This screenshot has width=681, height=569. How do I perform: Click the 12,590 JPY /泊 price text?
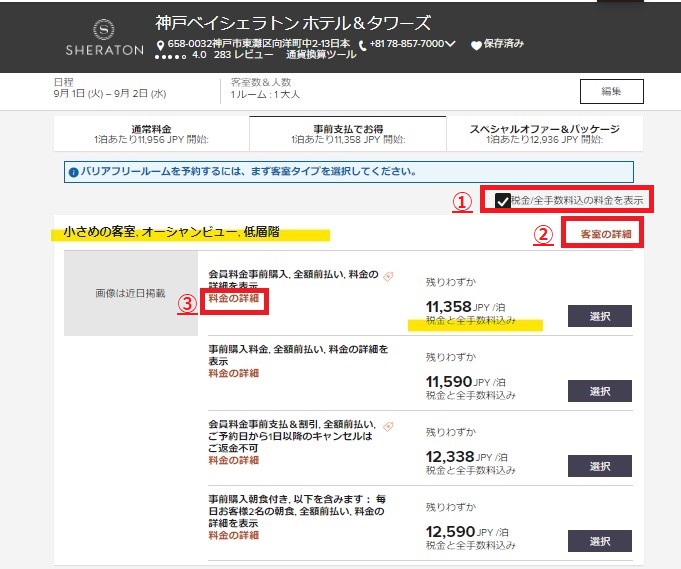(x=467, y=532)
